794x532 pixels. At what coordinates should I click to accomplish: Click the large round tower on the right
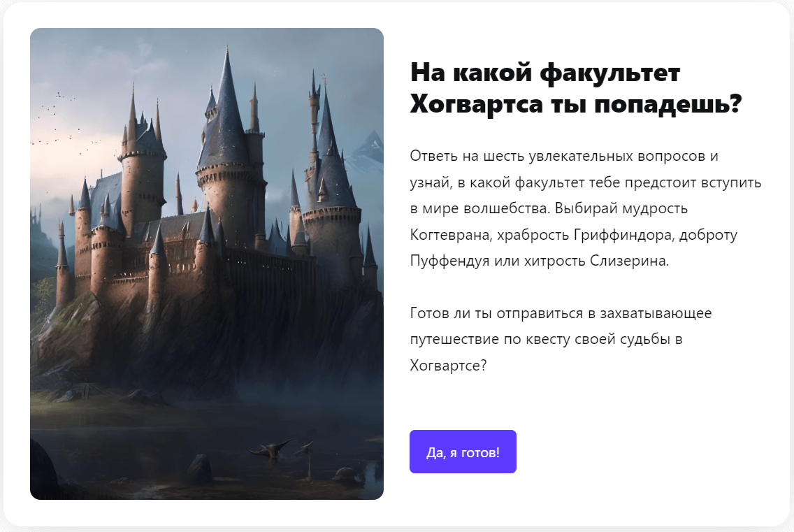click(x=332, y=233)
